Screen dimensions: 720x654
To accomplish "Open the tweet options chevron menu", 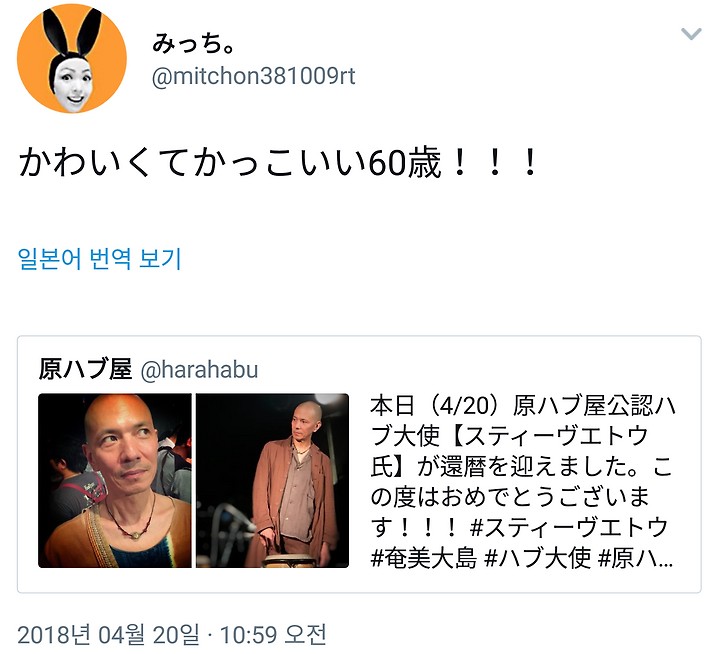I will point(691,34).
